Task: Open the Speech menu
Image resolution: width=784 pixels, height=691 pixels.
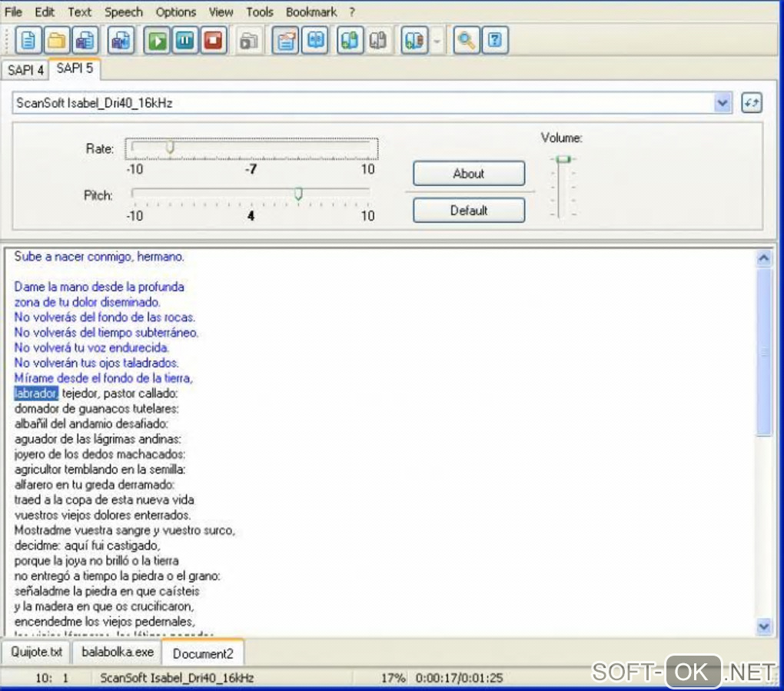Action: click(x=123, y=12)
